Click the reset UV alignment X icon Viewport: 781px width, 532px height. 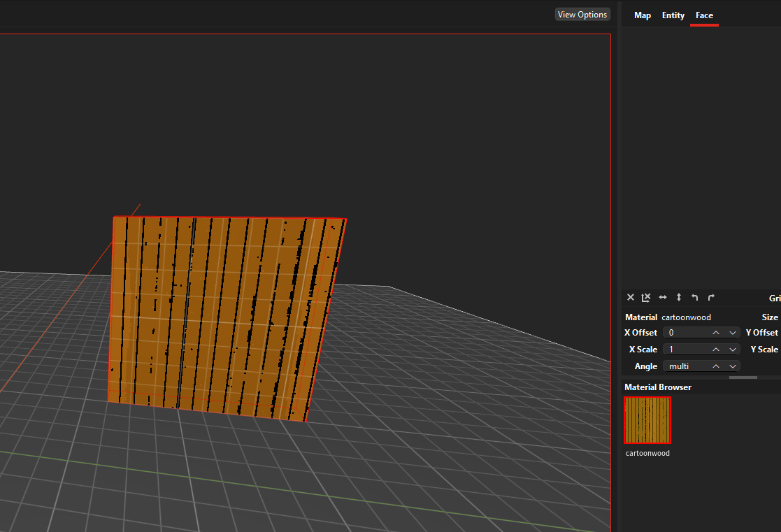631,298
